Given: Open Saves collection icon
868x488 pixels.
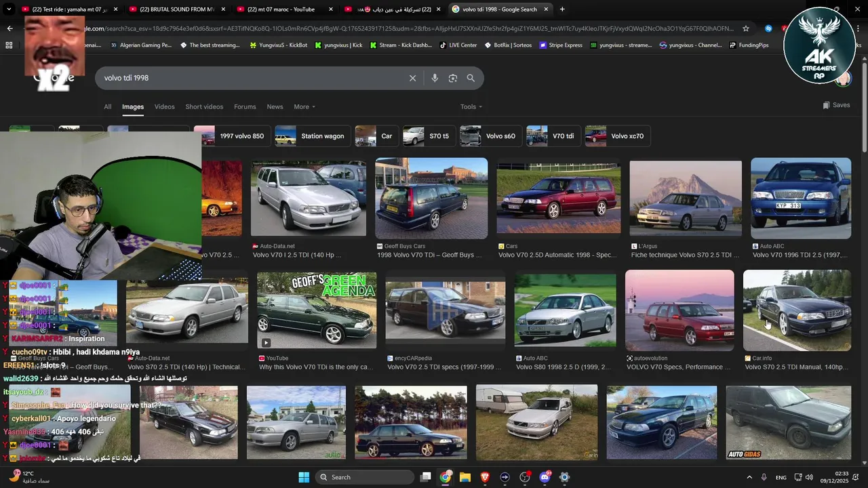Looking at the screenshot, I should (x=836, y=105).
